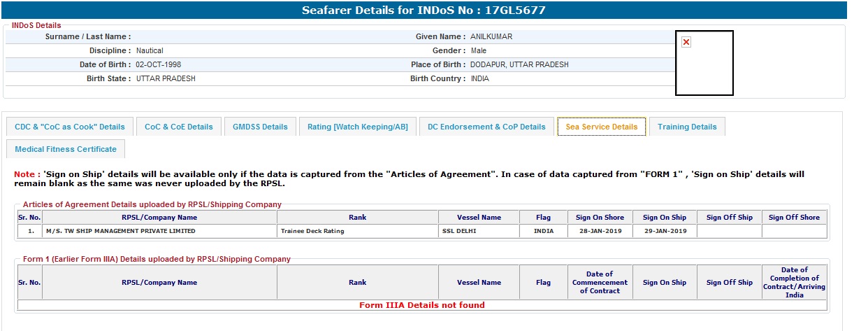The width and height of the screenshot is (868, 331).
Task: Go to DC Endorsement & CoP Details tab
Action: 486,127
